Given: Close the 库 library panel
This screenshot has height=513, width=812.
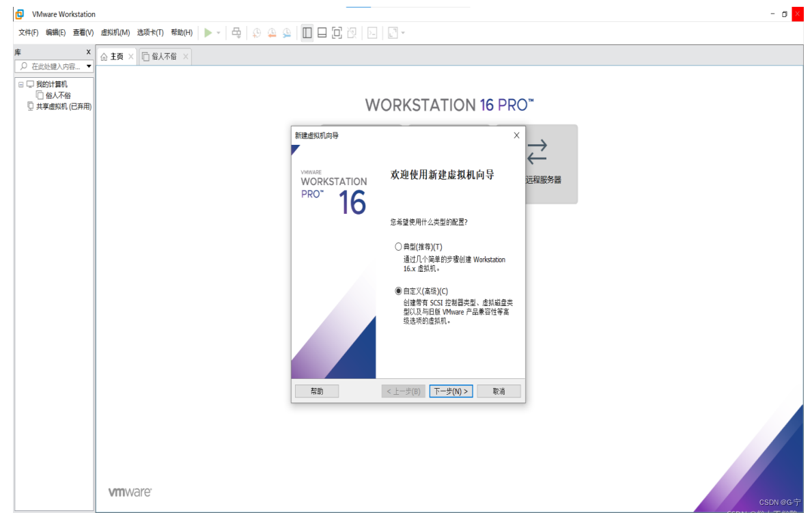Looking at the screenshot, I should (89, 52).
